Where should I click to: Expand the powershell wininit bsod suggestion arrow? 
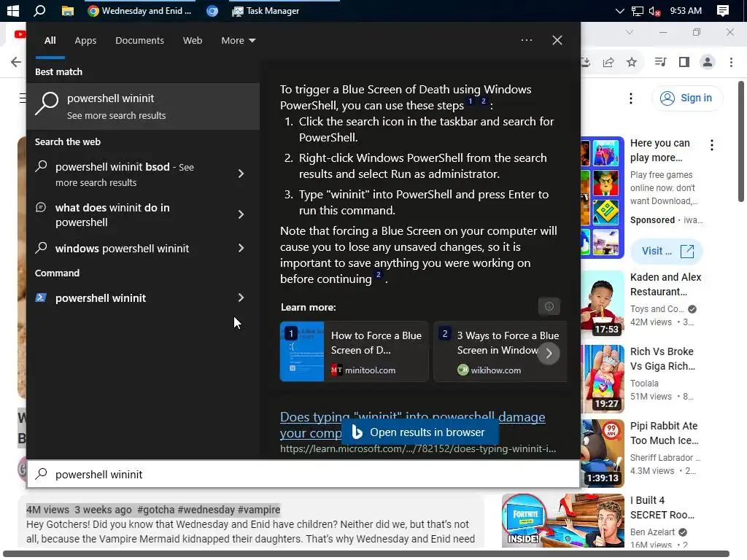click(241, 174)
